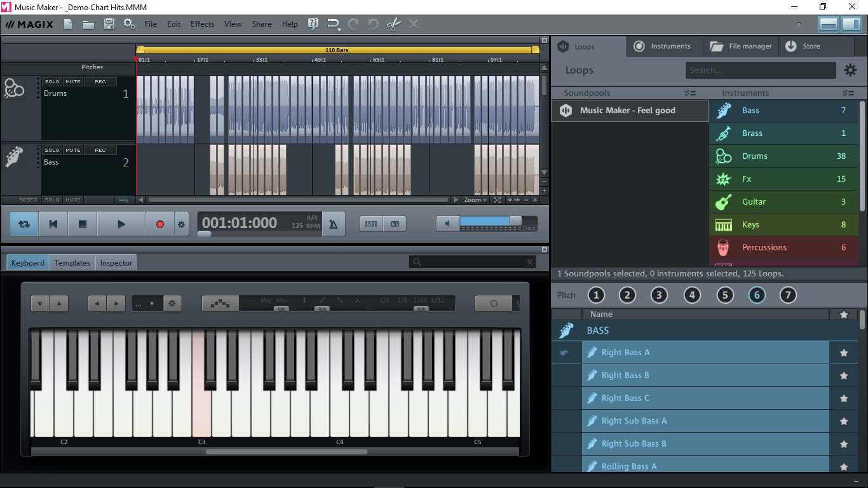Open program settings gears icon in toolbar
Image resolution: width=868 pixels, height=488 pixels.
[x=129, y=24]
